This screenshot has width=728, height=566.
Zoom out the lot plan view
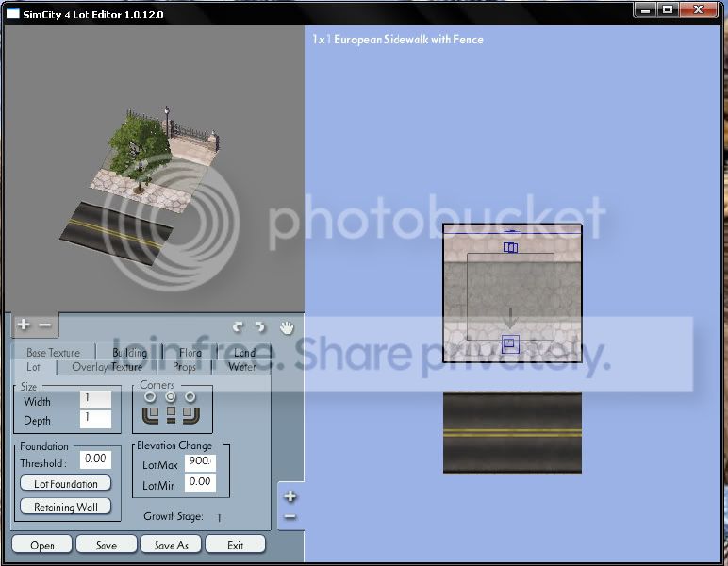pos(290,516)
